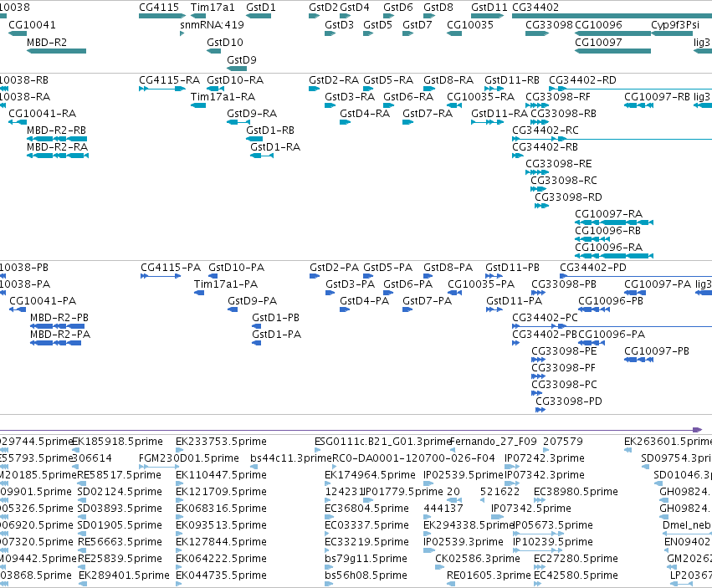Click the purple arrow track line
Screen dimensions: 712x588
point(351,430)
